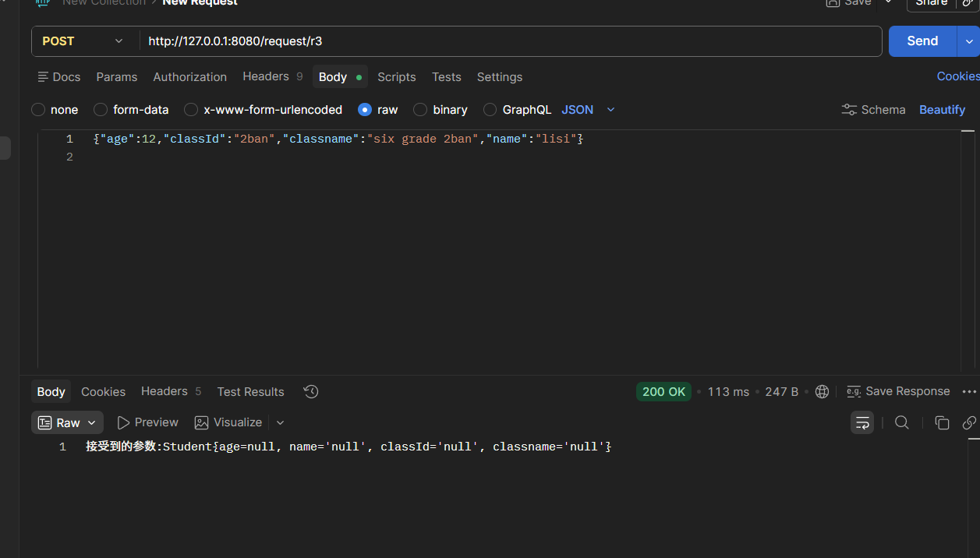Beautify the JSON request body
Viewport: 980px width, 558px height.
[942, 110]
